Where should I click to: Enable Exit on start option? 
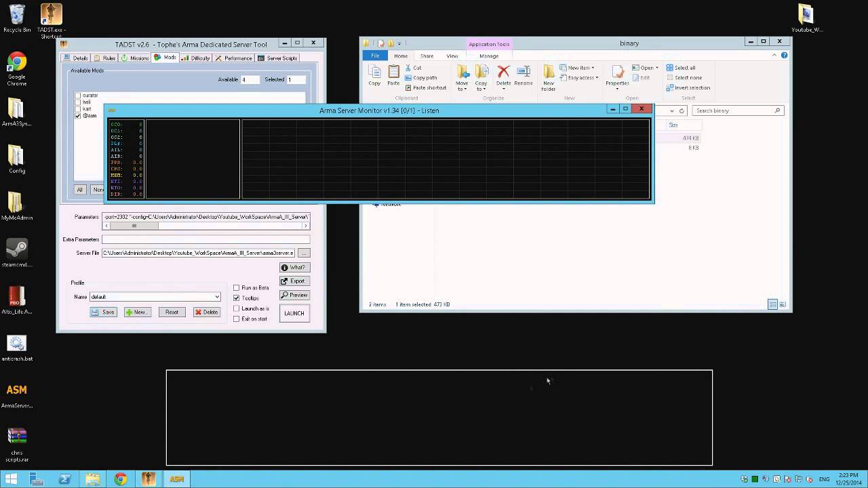tap(236, 319)
